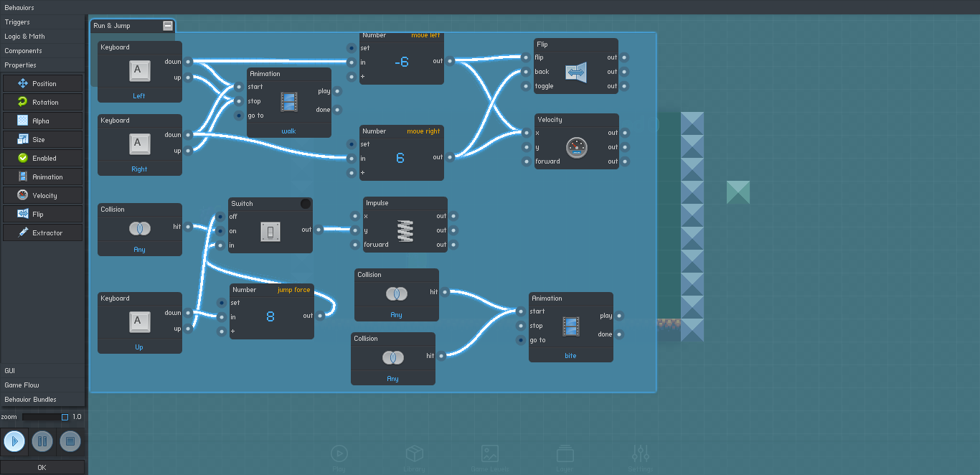Click the Left keyboard node key icon
Viewport: 980px width, 475px height.
(139, 71)
